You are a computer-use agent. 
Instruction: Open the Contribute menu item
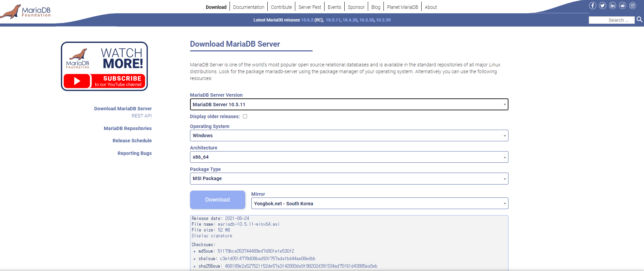281,7
